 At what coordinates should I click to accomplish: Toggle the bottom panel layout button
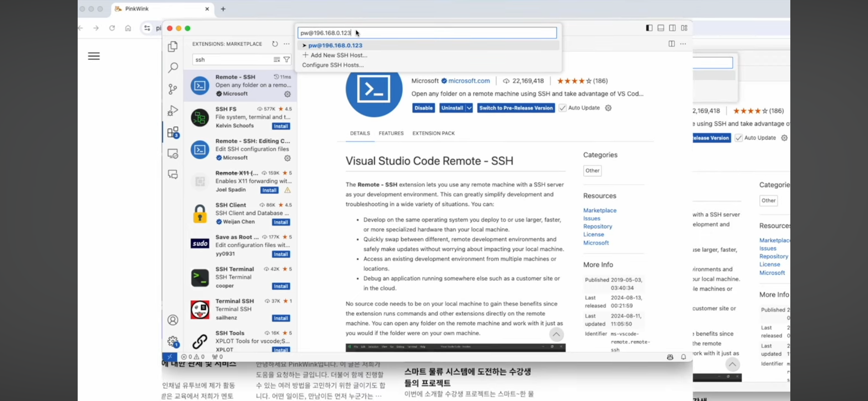pos(661,28)
